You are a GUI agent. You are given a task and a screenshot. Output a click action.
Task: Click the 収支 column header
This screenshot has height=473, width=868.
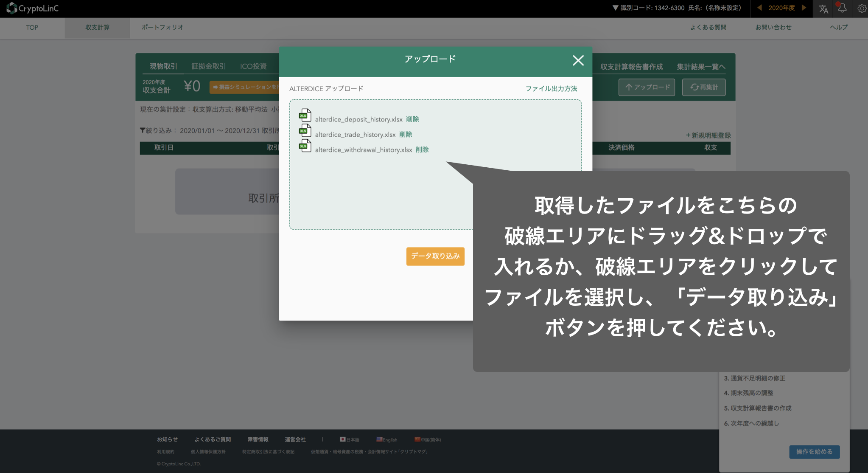[x=711, y=148]
